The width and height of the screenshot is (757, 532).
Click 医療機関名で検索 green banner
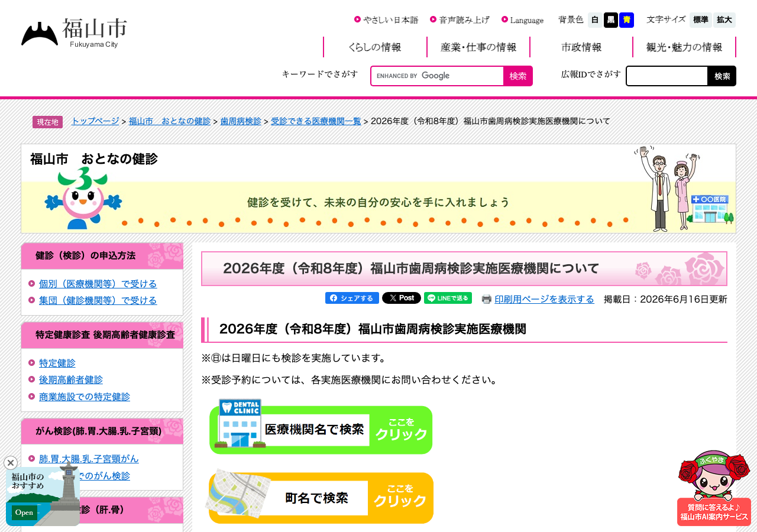(x=321, y=428)
